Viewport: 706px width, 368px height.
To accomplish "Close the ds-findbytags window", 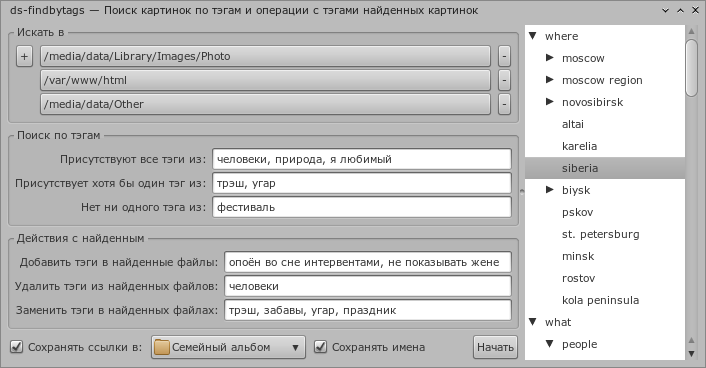I will click(x=695, y=10).
